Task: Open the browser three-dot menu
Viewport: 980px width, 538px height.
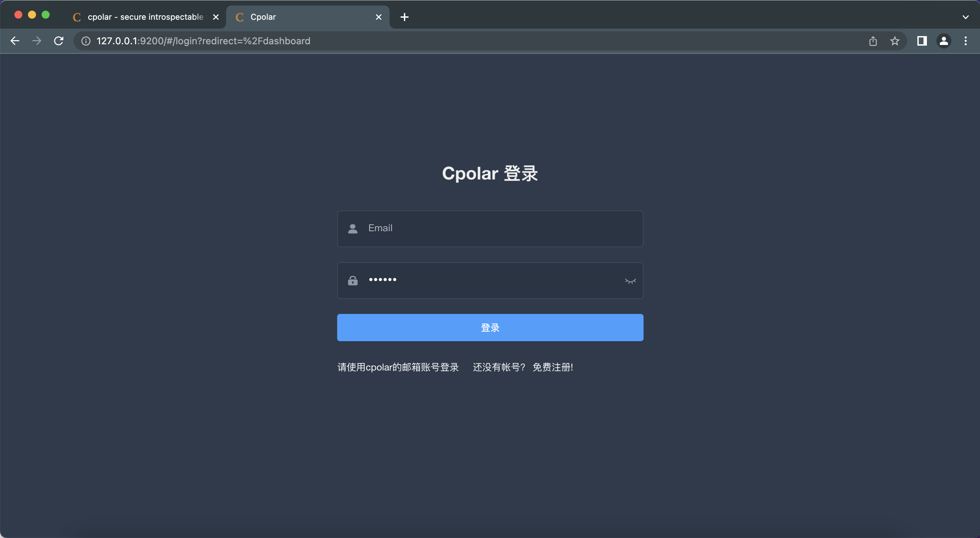Action: tap(966, 41)
